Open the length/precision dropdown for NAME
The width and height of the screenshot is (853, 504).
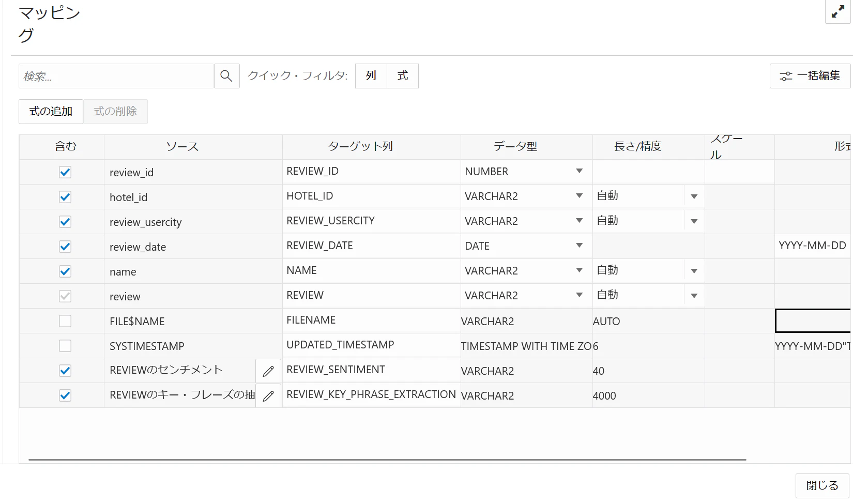click(x=694, y=271)
